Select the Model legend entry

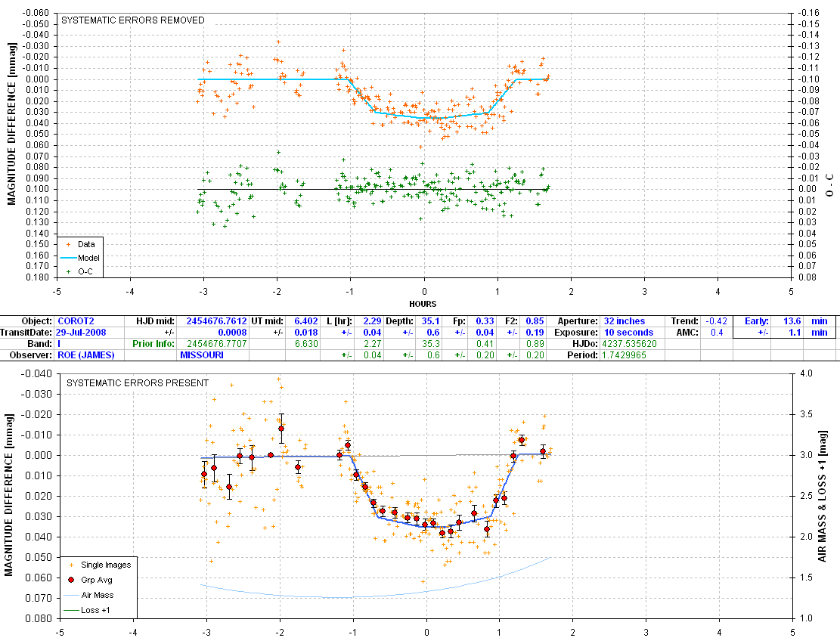point(80,258)
